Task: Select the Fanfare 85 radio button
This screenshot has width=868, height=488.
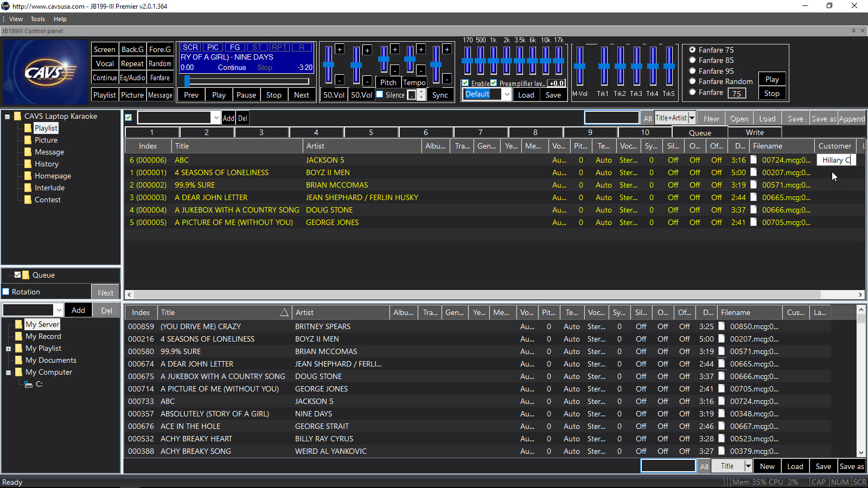Action: coord(692,60)
